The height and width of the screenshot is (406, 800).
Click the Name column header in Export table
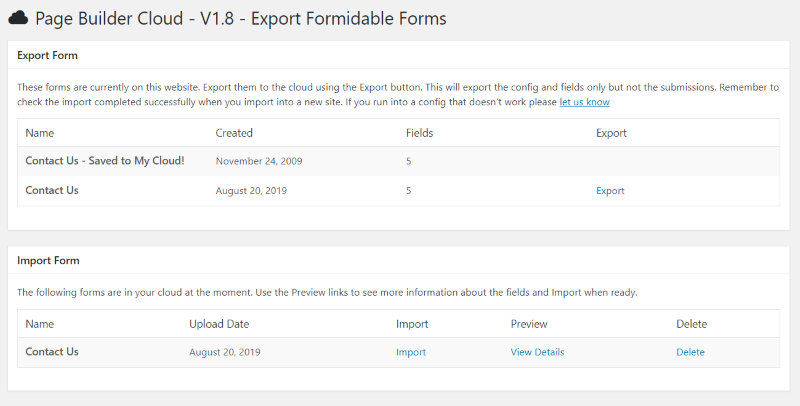(x=40, y=133)
